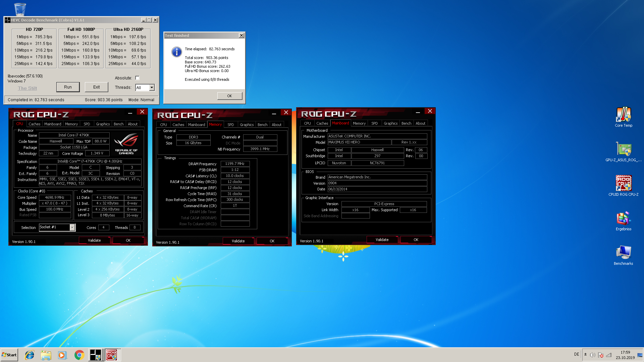The image size is (644, 362).
Task: Show hidden tray icons arrow
Action: (x=585, y=355)
